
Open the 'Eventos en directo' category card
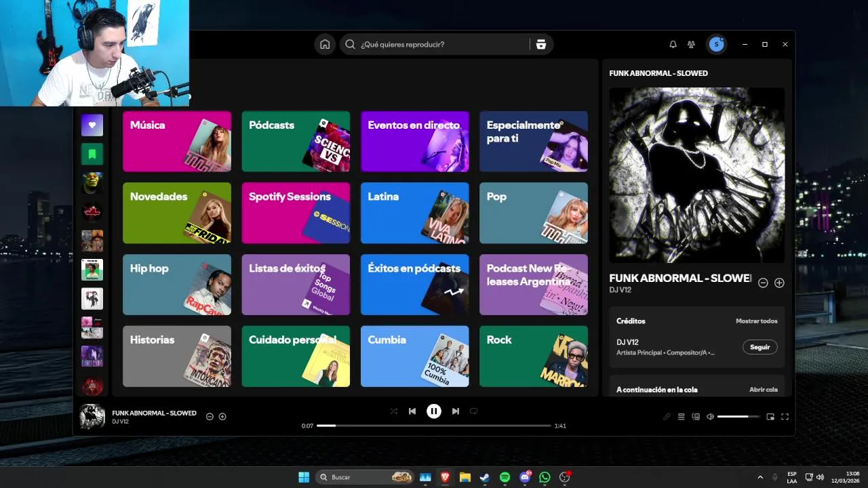click(x=415, y=142)
